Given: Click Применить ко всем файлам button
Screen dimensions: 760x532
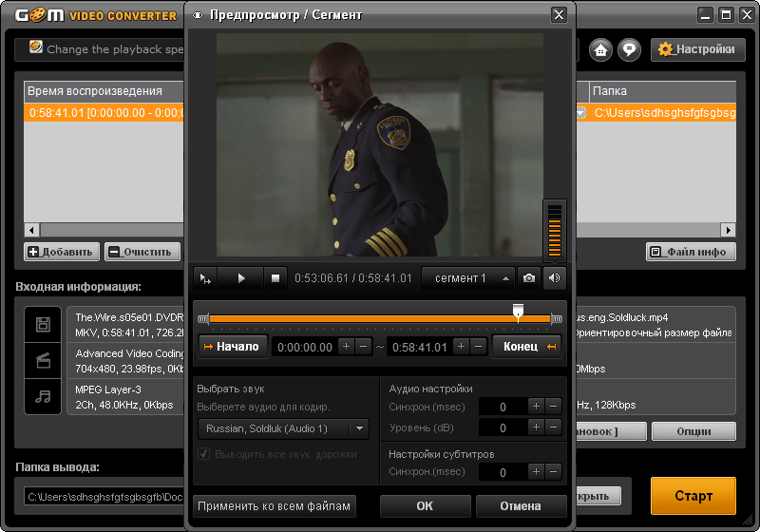Looking at the screenshot, I should click(x=275, y=506).
